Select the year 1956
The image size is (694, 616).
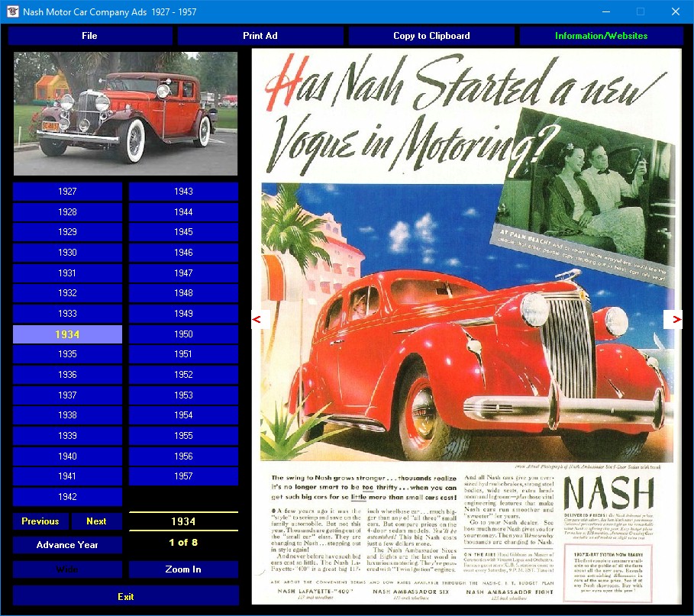point(184,456)
